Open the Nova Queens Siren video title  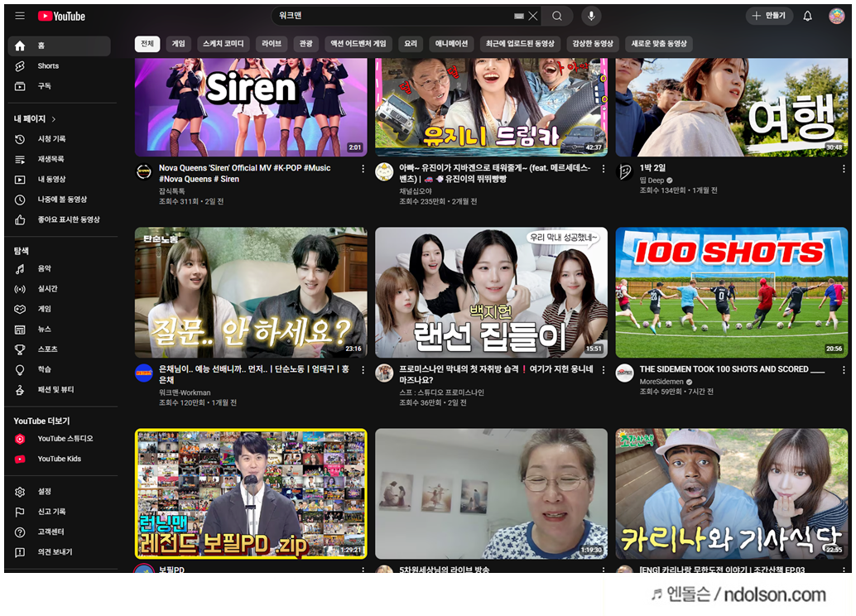pos(244,174)
